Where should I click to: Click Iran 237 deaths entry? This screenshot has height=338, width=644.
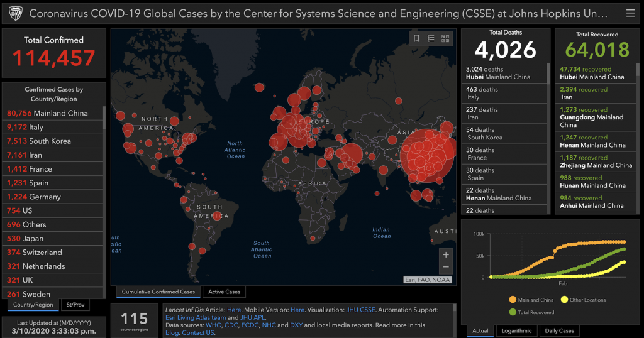[504, 114]
